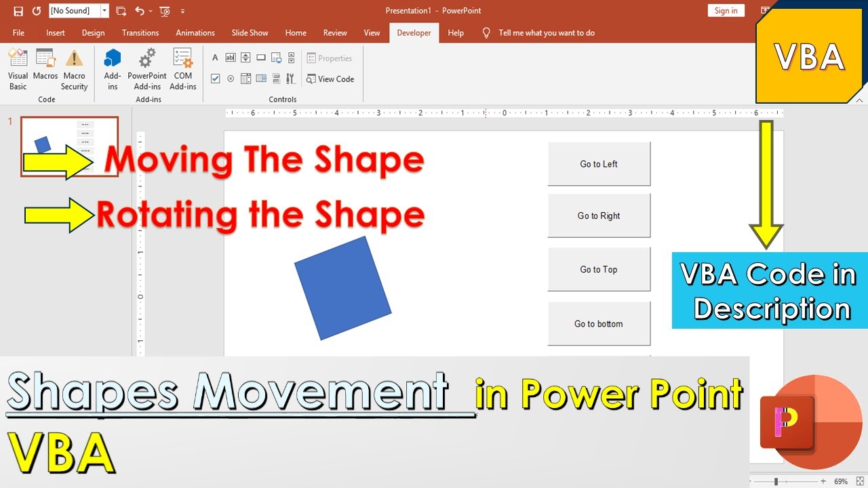This screenshot has width=868, height=488.
Task: Select the blue rotated rectangle shape
Action: pos(343,288)
